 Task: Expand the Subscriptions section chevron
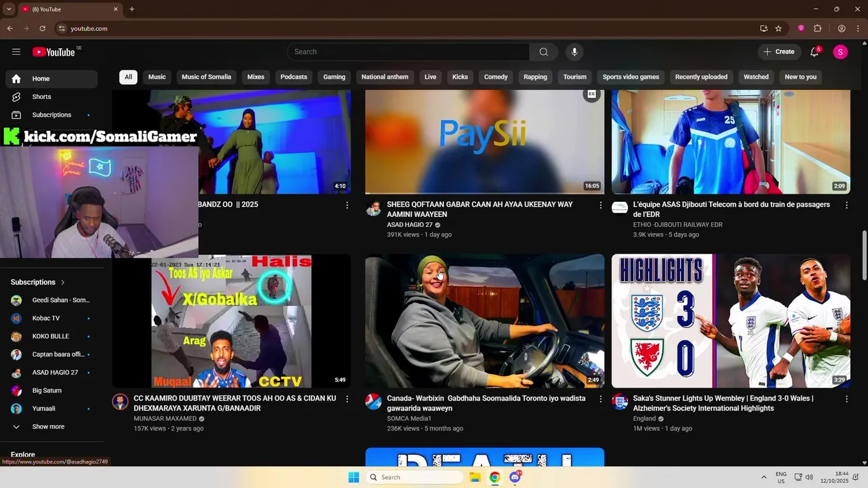click(63, 282)
